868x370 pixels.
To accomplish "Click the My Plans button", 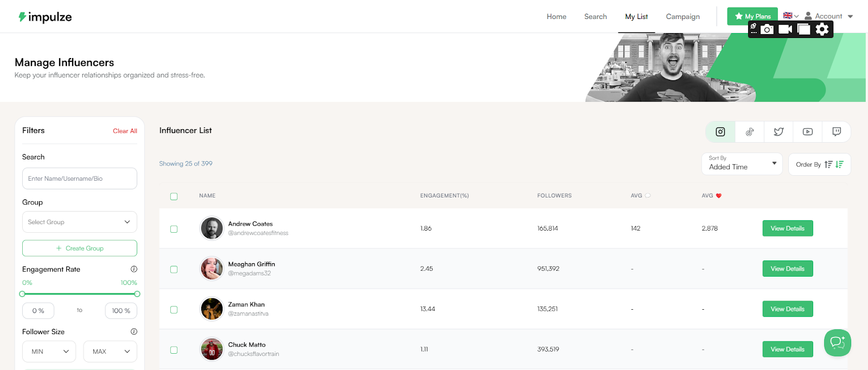I will coord(752,16).
